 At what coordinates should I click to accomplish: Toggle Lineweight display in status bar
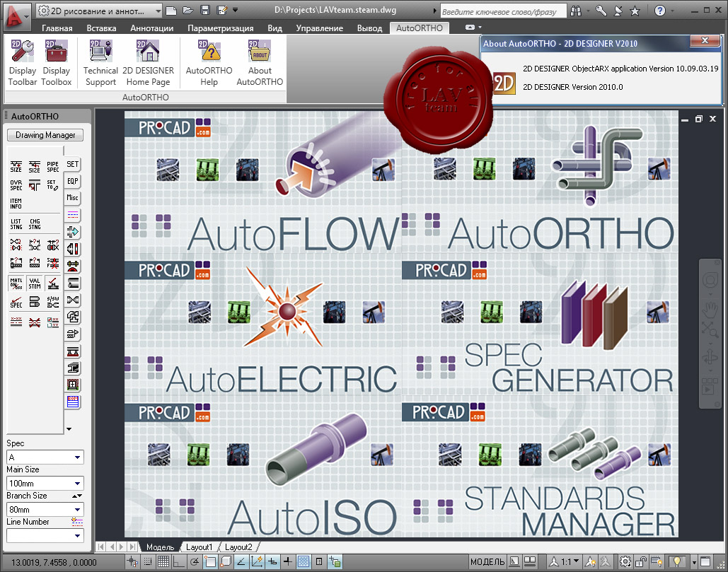287,562
